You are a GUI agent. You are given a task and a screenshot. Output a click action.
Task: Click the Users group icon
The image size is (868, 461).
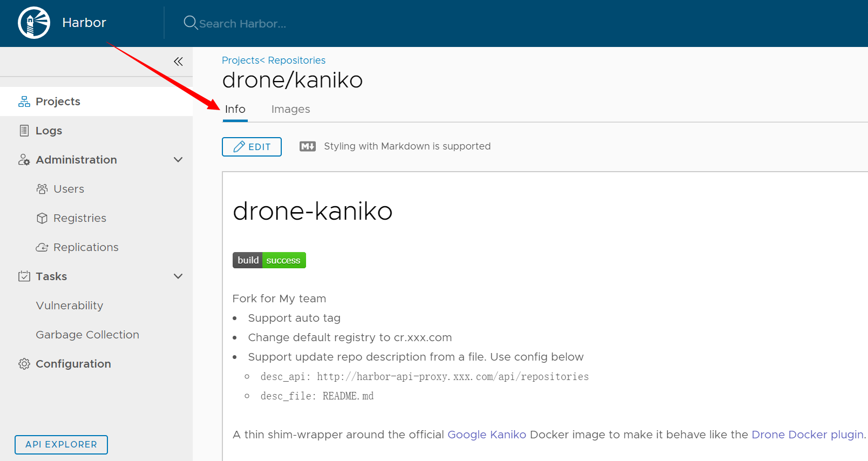(42, 189)
